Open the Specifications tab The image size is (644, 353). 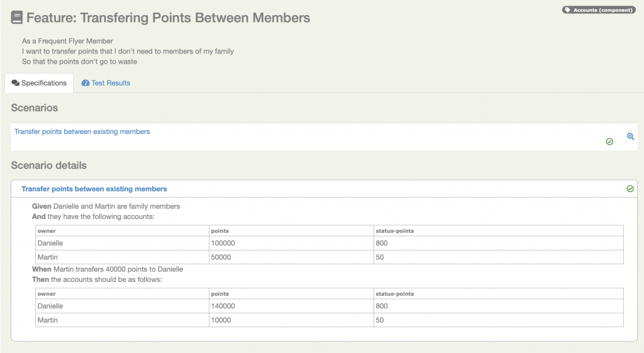tap(39, 83)
